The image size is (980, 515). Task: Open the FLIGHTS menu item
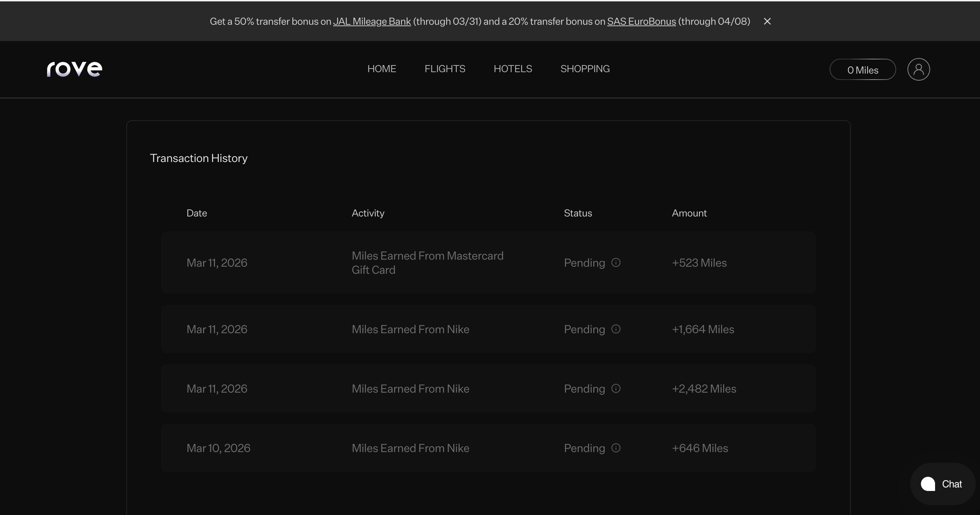(x=445, y=69)
